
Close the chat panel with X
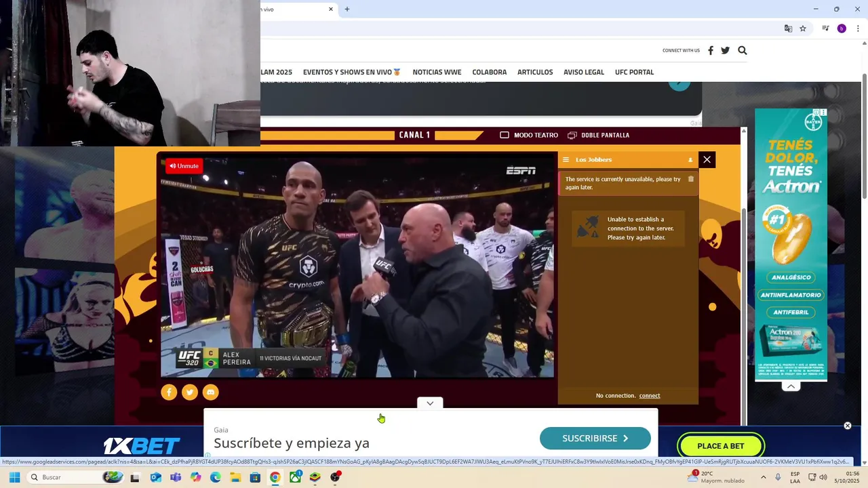707,159
